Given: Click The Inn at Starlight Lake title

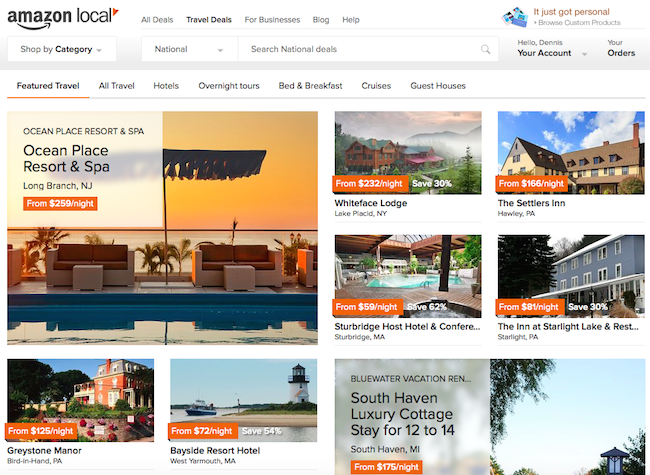Looking at the screenshot, I should coord(568,327).
